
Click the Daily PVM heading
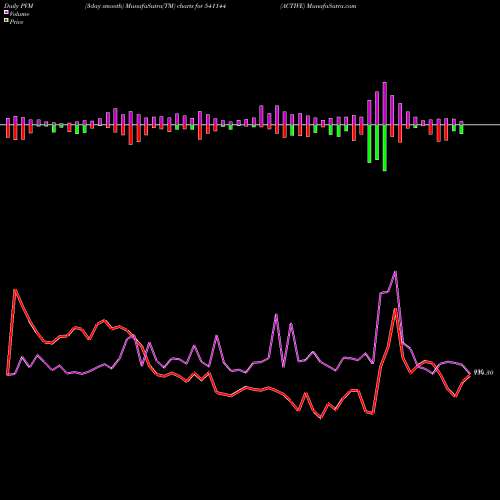[x=19, y=6]
